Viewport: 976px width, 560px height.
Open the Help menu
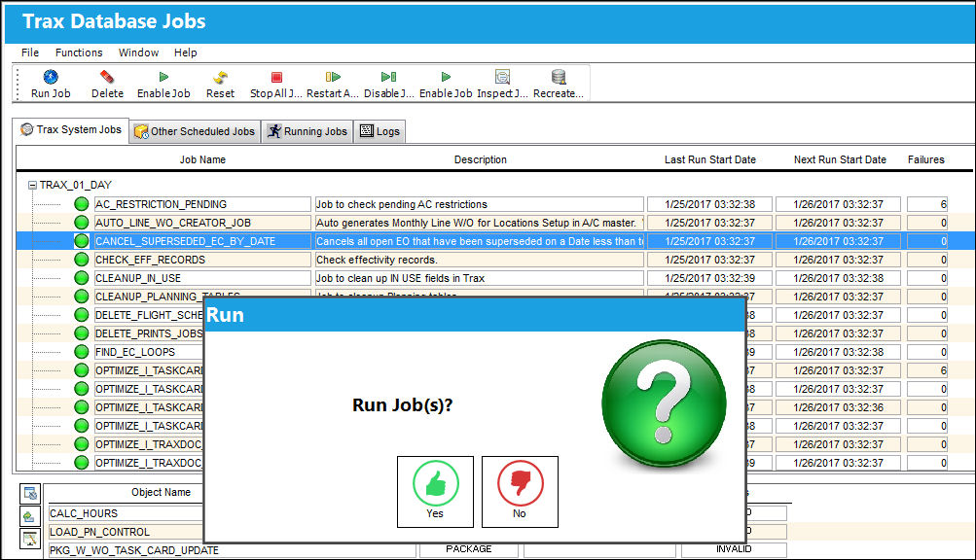point(186,52)
